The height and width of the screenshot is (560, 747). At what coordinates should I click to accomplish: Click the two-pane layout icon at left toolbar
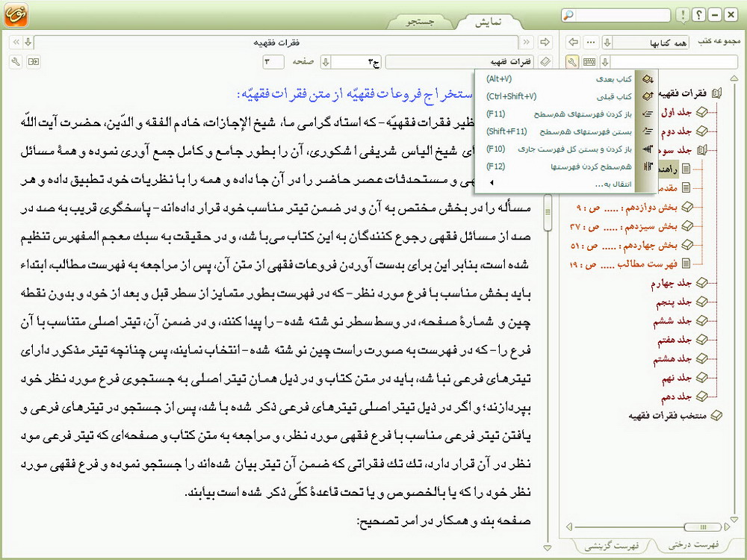34,62
